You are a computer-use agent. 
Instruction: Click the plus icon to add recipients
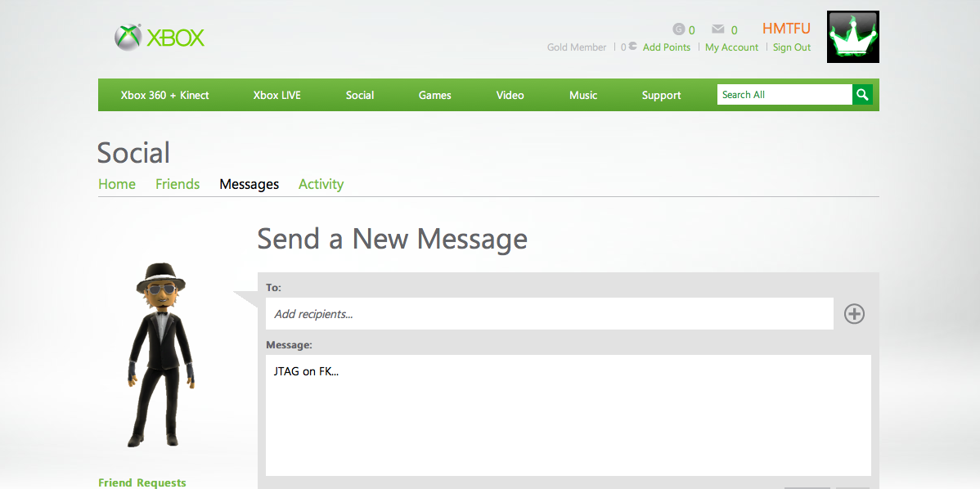(854, 313)
